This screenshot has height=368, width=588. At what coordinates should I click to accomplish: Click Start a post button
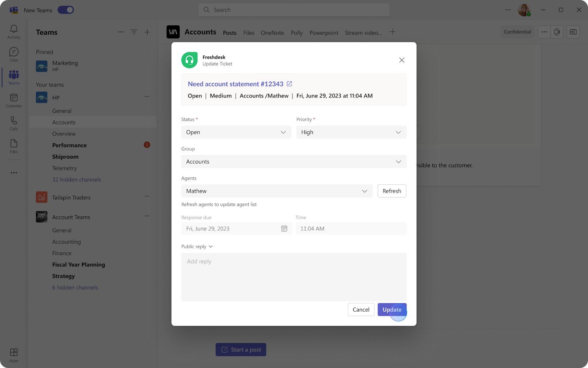point(241,350)
